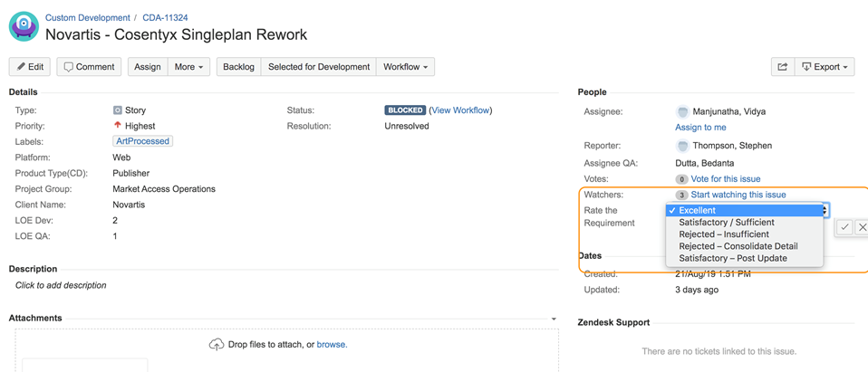Click the View Workflow link
This screenshot has width=868, height=372.
pos(460,110)
